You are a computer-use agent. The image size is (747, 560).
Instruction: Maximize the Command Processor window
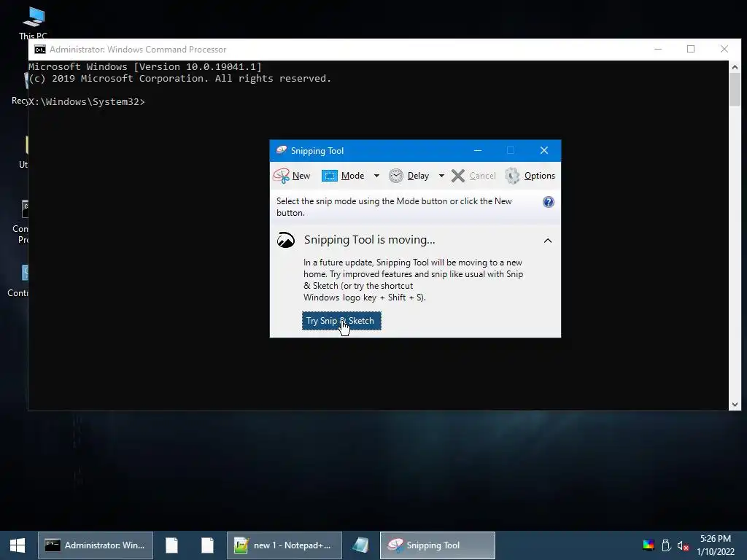pyautogui.click(x=691, y=49)
